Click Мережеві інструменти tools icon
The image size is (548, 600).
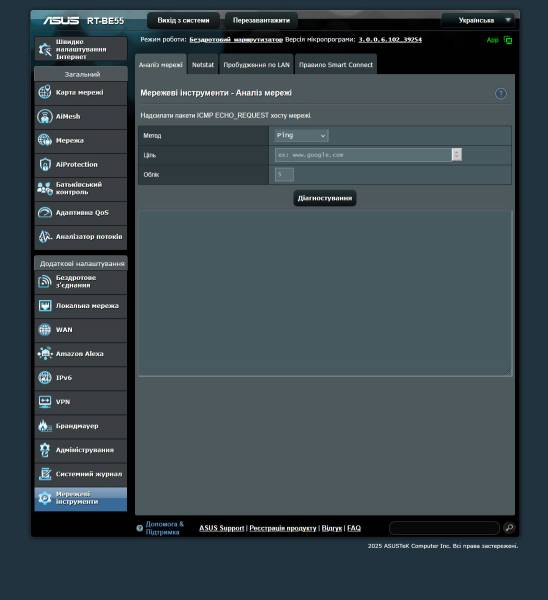(45, 498)
